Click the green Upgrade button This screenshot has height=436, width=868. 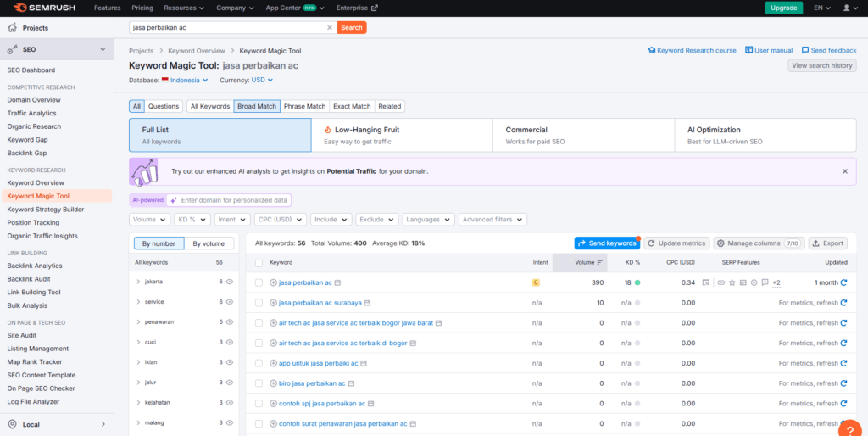[x=784, y=8]
